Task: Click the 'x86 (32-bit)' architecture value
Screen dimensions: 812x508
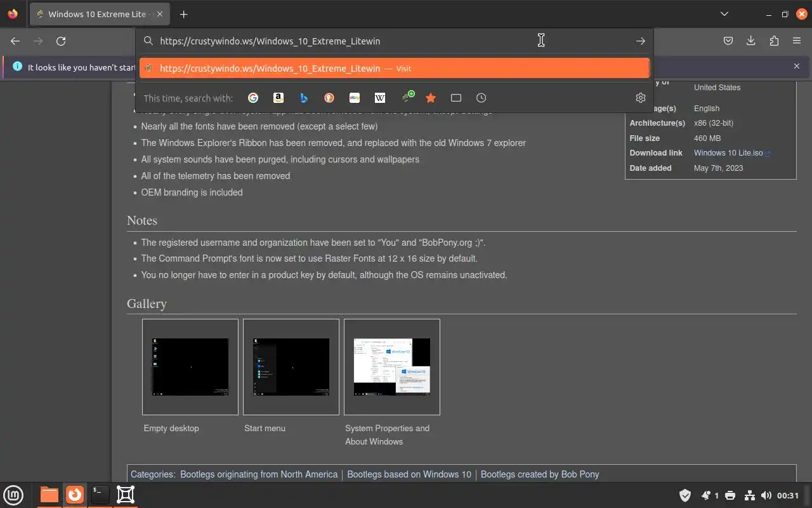Action: [714, 123]
